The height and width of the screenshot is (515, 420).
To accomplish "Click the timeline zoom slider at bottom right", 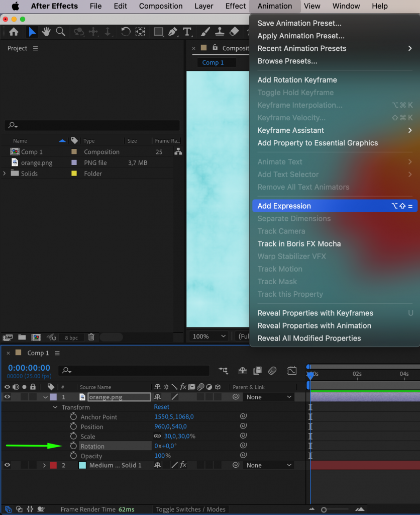I will [x=324, y=509].
